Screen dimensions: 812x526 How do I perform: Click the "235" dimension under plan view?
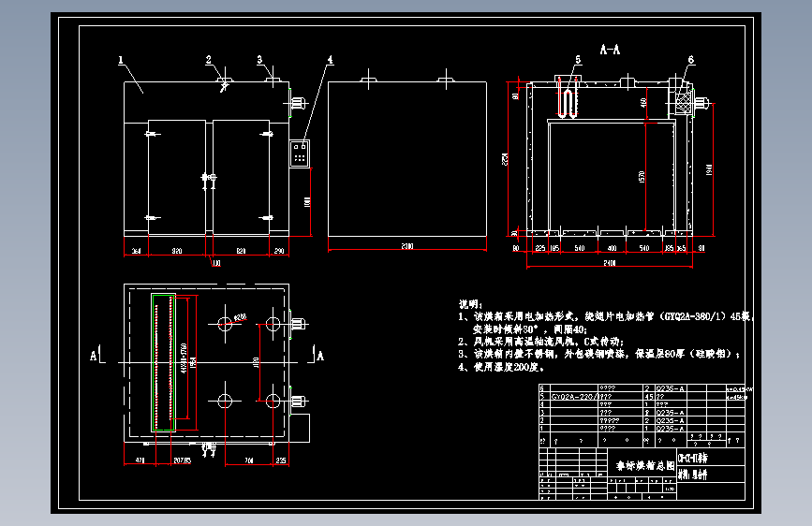click(x=281, y=460)
